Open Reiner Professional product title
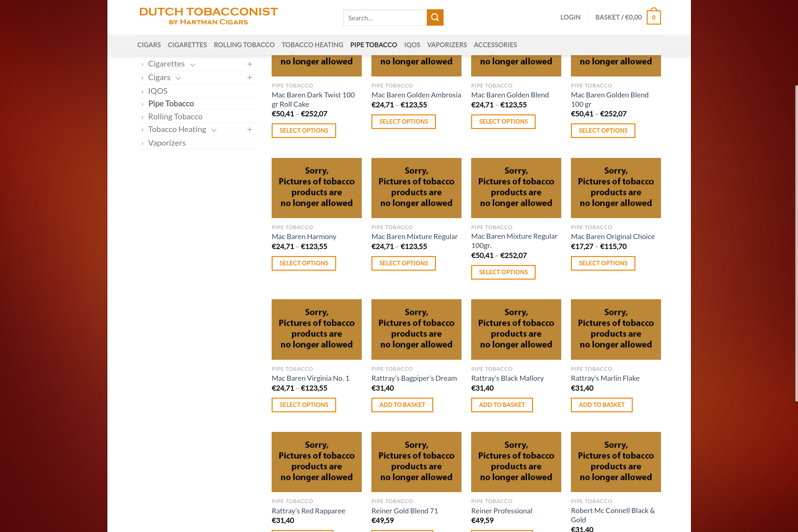The height and width of the screenshot is (532, 798). click(501, 511)
